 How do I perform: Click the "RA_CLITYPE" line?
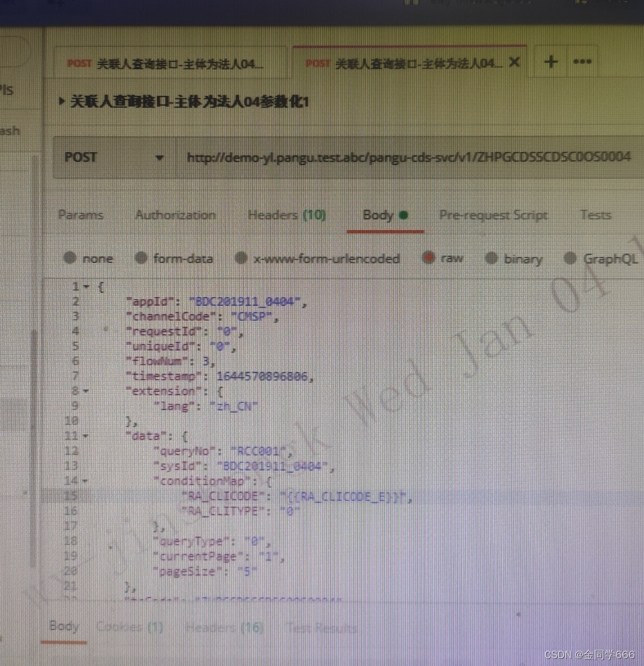(240, 512)
